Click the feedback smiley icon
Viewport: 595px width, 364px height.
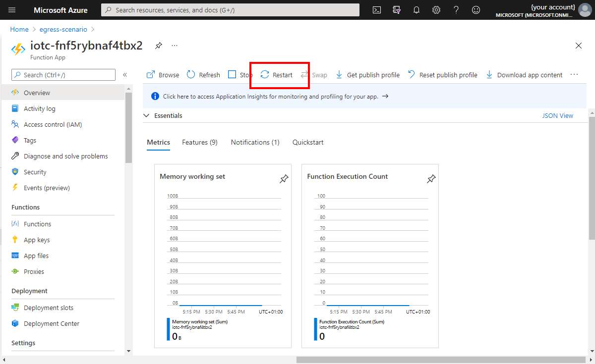[x=476, y=10]
